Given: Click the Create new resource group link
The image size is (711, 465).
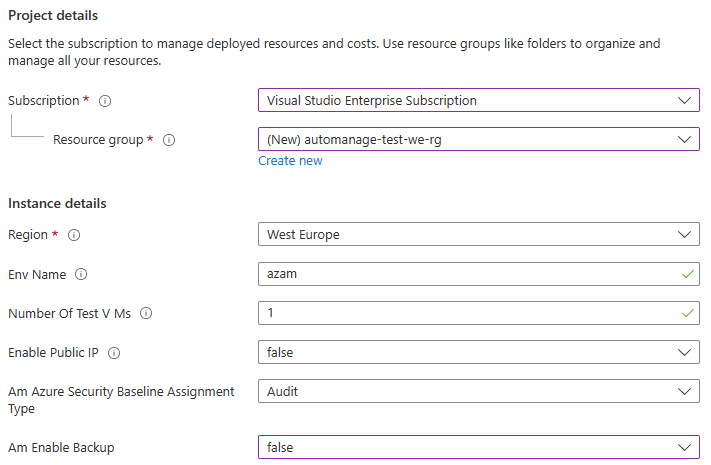Looking at the screenshot, I should (x=290, y=161).
